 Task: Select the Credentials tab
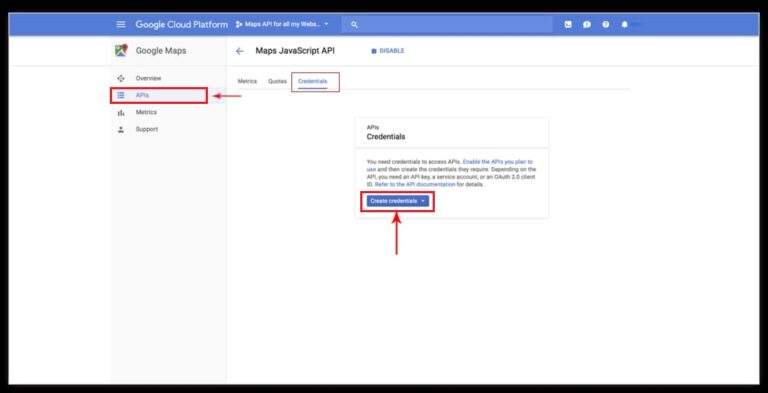[312, 81]
